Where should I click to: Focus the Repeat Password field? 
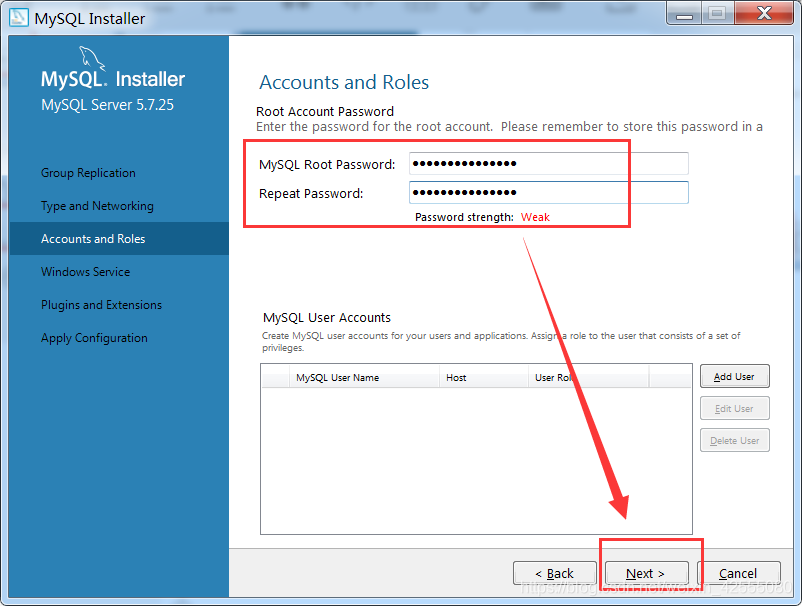click(x=549, y=192)
